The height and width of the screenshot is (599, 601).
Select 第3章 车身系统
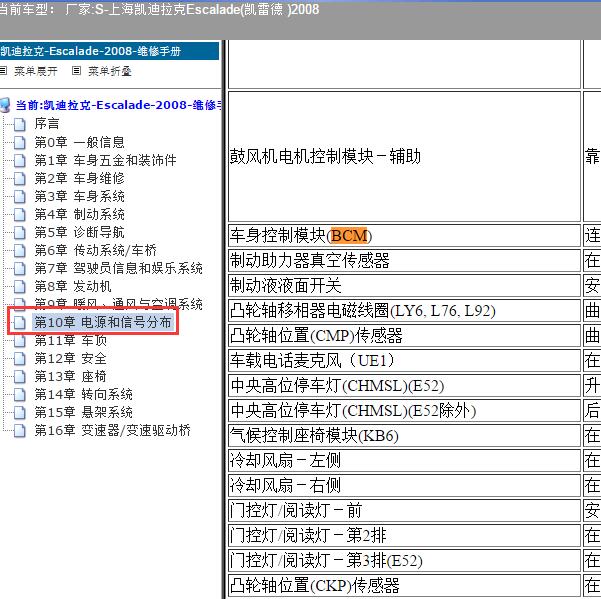(79, 196)
